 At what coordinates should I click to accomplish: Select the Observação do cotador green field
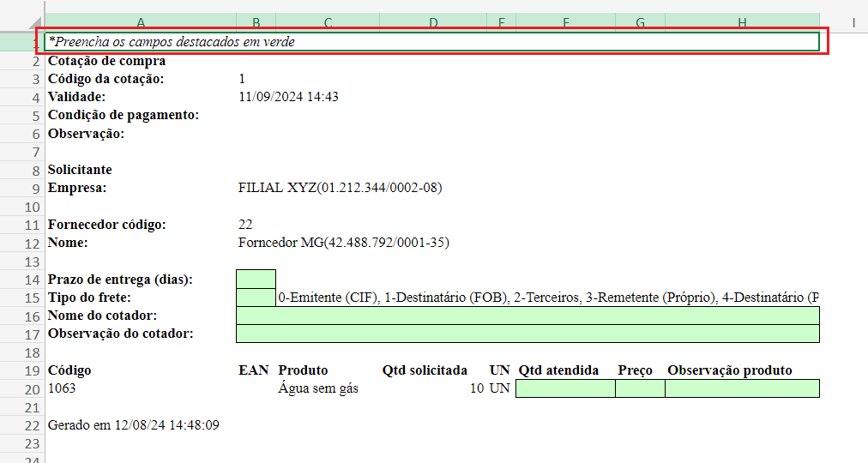click(527, 334)
